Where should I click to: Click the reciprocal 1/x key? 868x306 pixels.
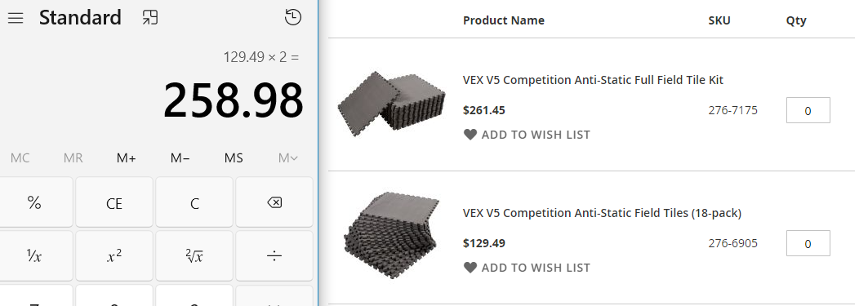point(34,255)
